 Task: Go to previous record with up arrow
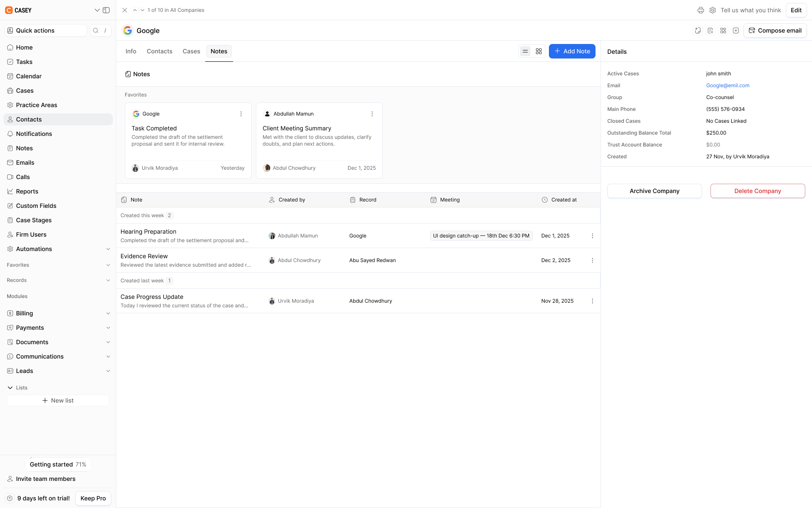(x=135, y=10)
